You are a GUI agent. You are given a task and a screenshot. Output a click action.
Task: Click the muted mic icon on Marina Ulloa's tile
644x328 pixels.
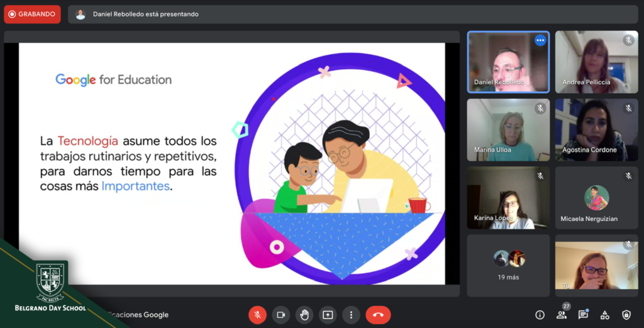[540, 108]
